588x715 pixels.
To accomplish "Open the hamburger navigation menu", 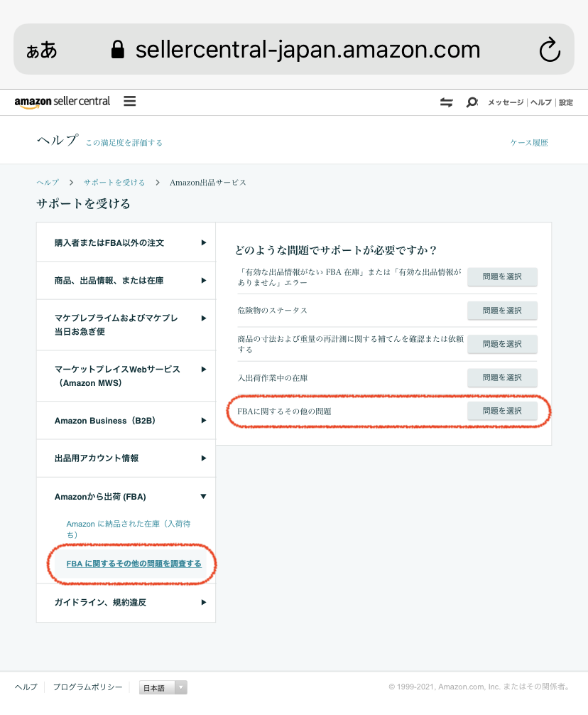I will 129,101.
